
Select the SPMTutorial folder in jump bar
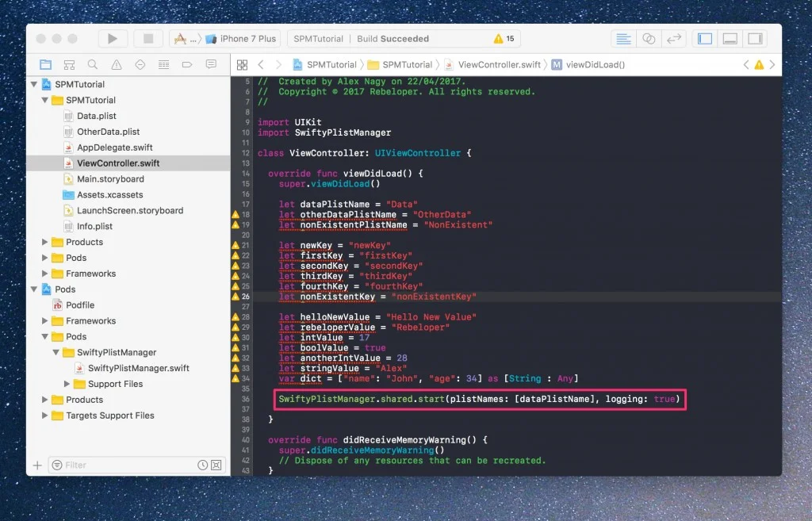coord(400,65)
